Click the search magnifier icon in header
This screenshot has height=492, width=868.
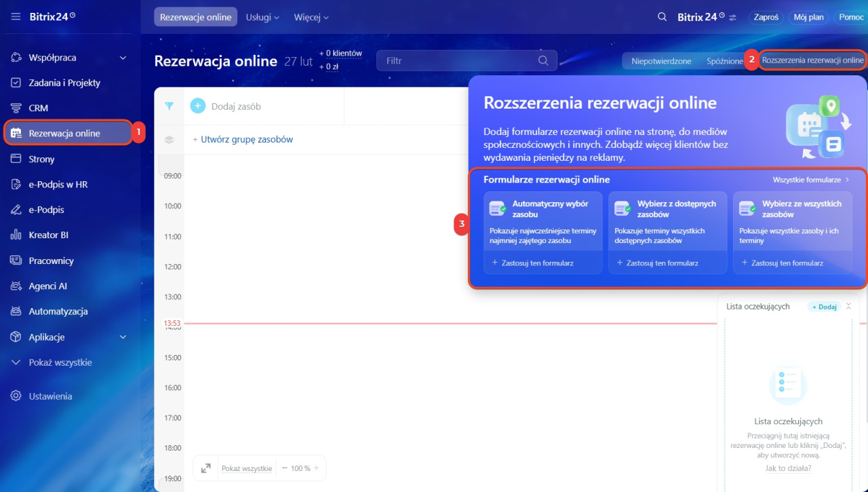point(662,17)
